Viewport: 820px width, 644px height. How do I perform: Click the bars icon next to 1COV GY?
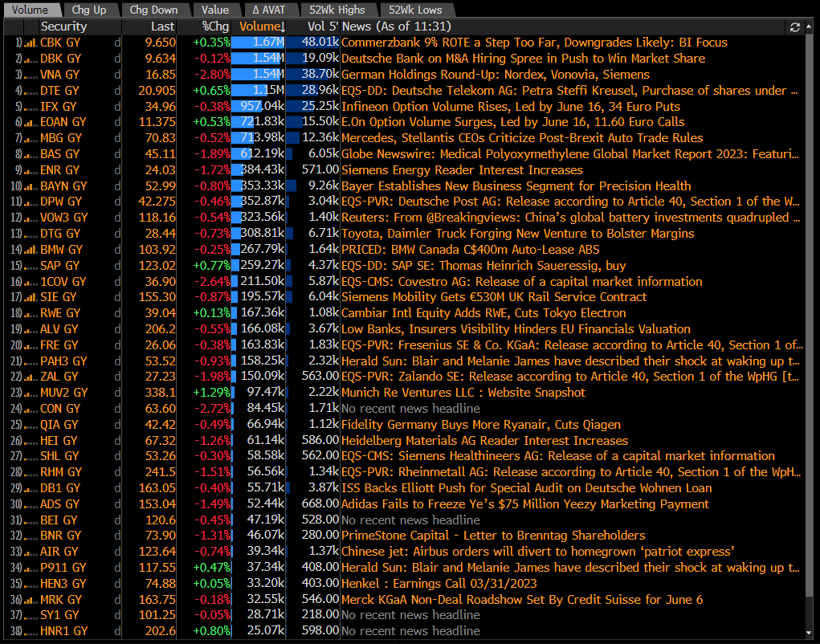coord(31,282)
